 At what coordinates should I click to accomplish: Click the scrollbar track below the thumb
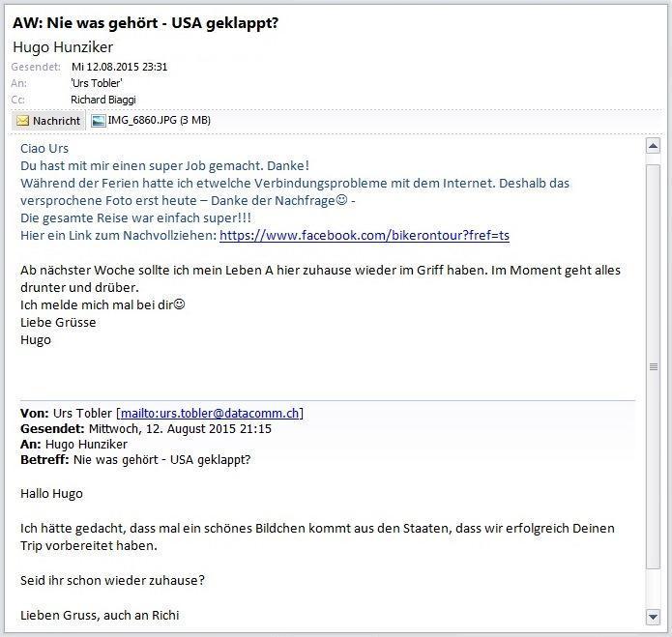653,589
